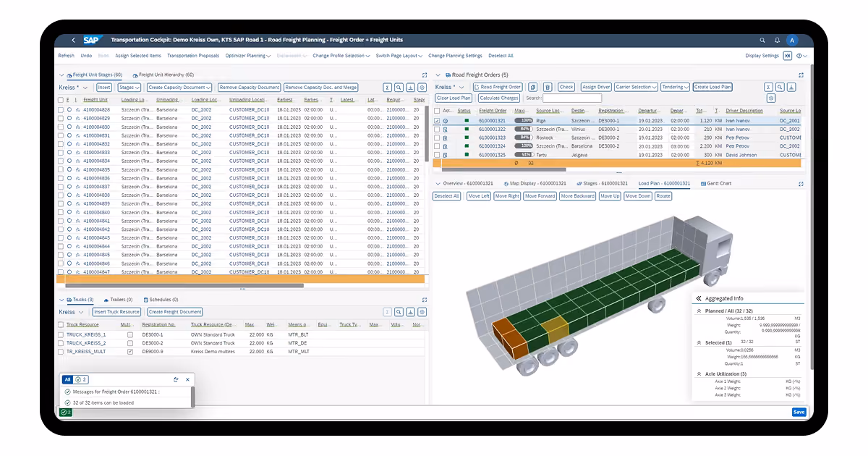Image resolution: width=868 pixels, height=456 pixels.
Task: Toggle Multi checkbox for TRUCK_KREISS_2
Action: (x=129, y=343)
